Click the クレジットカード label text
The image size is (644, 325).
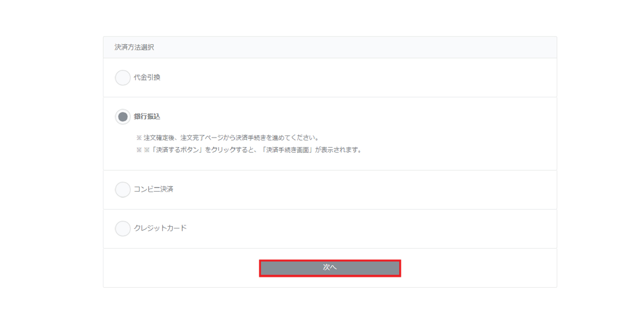tap(160, 228)
